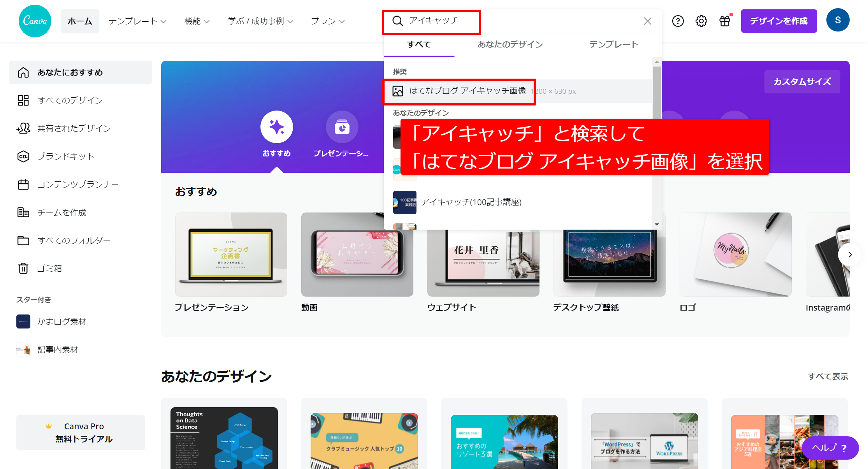
Task: Expand the プラン dropdown menu
Action: pos(328,21)
